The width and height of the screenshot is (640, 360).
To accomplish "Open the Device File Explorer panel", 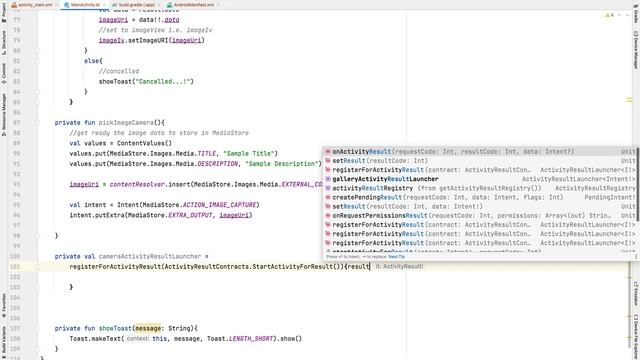I will click(x=636, y=337).
